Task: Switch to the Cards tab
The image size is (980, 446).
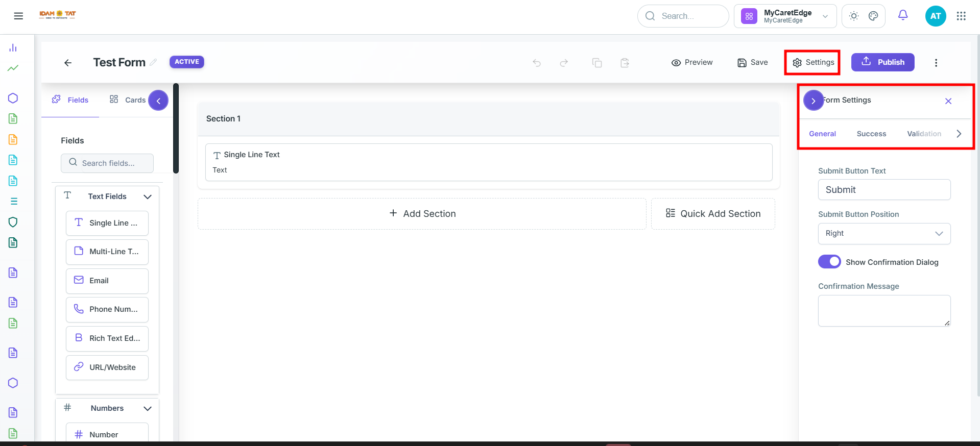Action: (128, 100)
